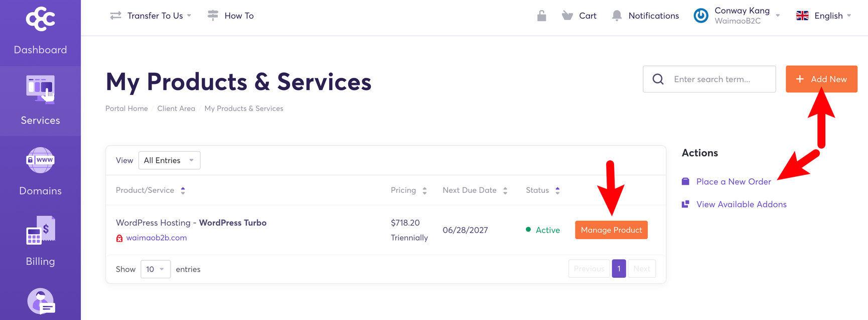Screen dimensions: 868x320
Task: Follow the Place a New Order link
Action: (733, 181)
